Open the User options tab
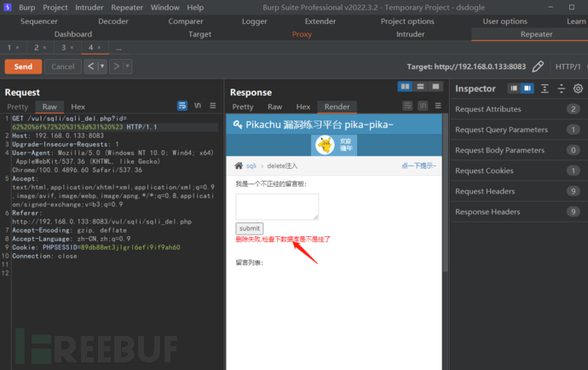 [x=504, y=21]
